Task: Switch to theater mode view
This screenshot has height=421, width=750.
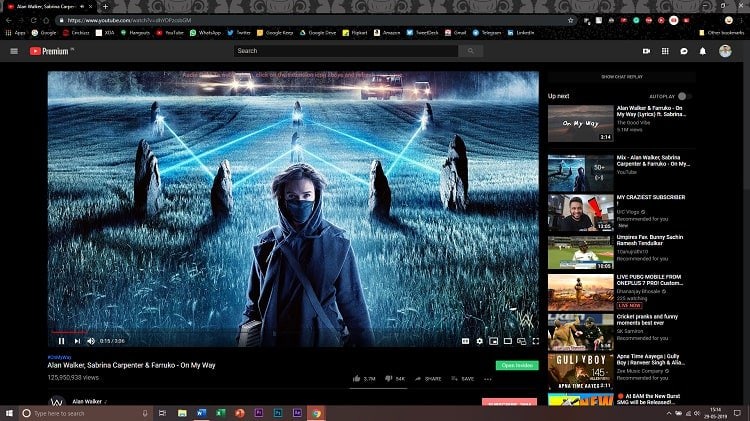Action: tap(507, 341)
